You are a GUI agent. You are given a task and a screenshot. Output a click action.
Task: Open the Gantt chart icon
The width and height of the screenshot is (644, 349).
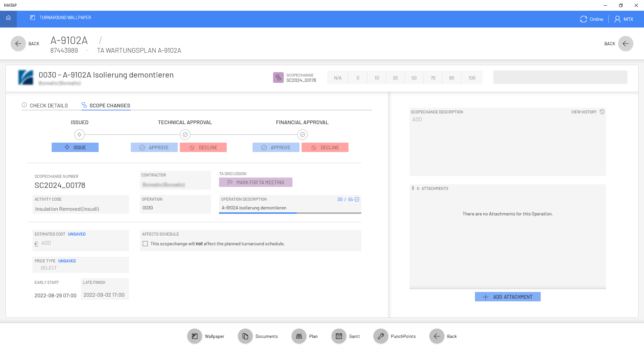339,336
